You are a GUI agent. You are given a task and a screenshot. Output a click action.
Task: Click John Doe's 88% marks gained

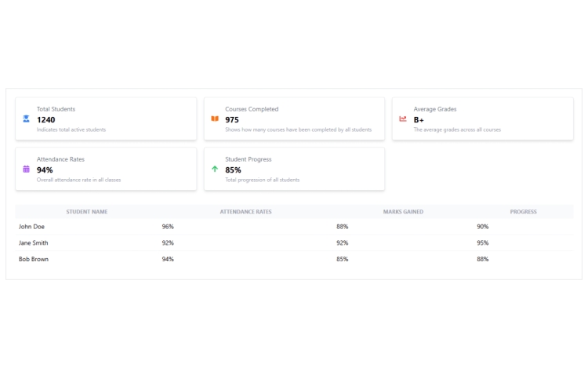(342, 227)
